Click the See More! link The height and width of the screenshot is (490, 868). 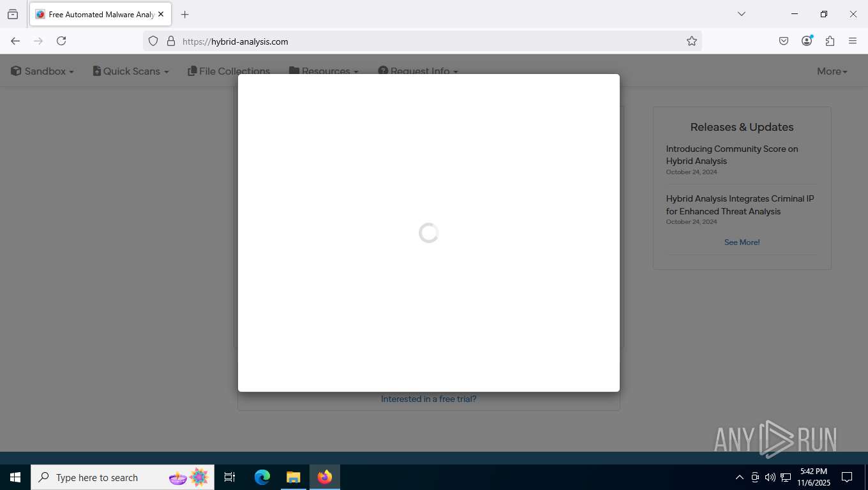(x=742, y=242)
